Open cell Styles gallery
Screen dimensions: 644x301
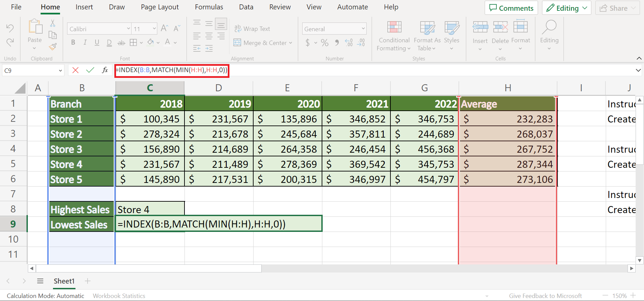click(x=452, y=36)
